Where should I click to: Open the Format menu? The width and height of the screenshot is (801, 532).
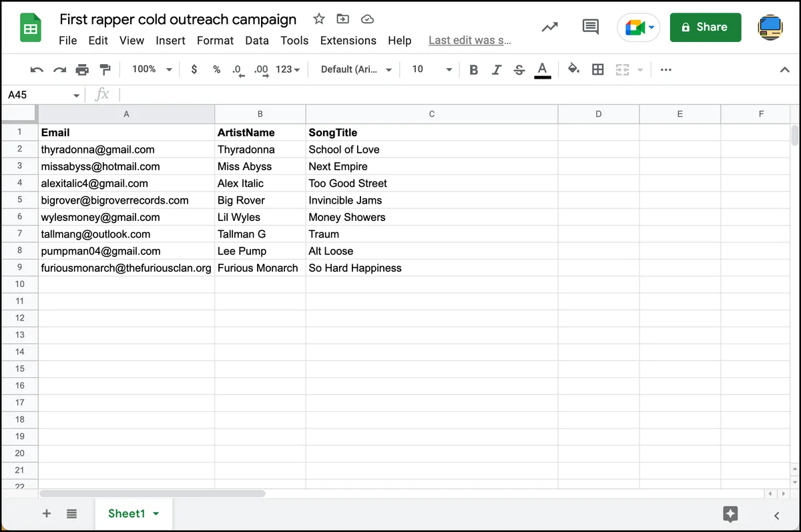coord(216,41)
